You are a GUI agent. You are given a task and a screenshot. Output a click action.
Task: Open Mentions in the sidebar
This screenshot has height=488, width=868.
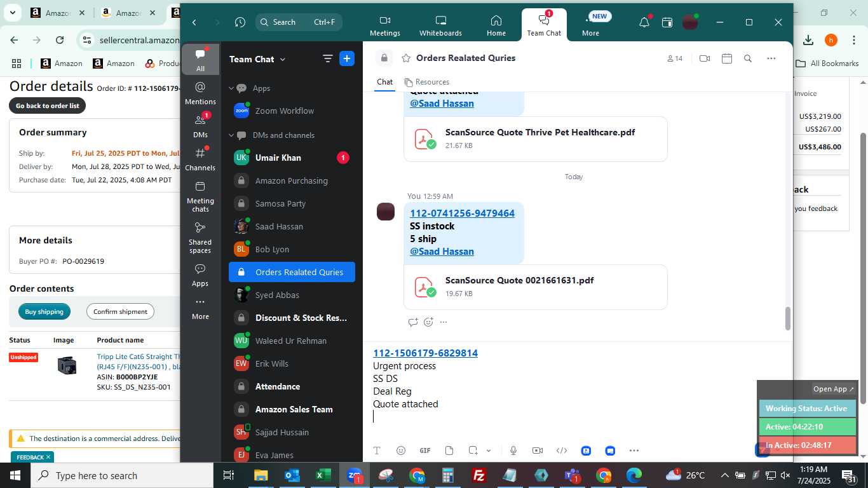pos(200,93)
